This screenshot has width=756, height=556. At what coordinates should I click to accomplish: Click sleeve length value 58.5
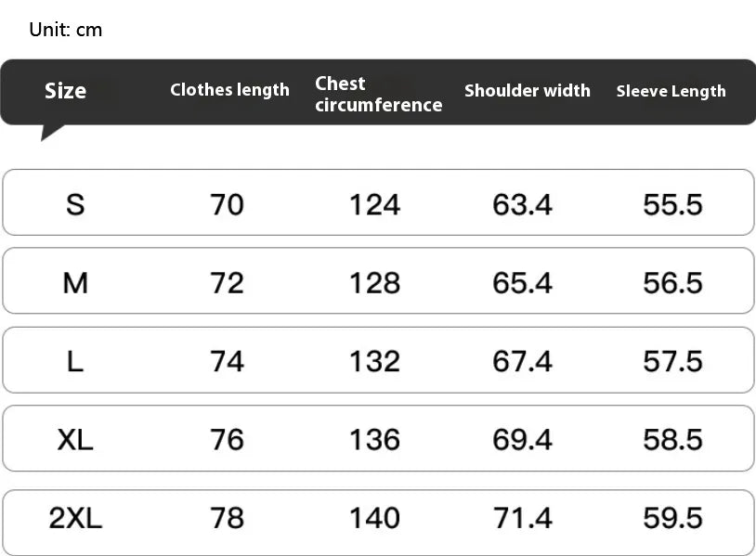point(672,439)
